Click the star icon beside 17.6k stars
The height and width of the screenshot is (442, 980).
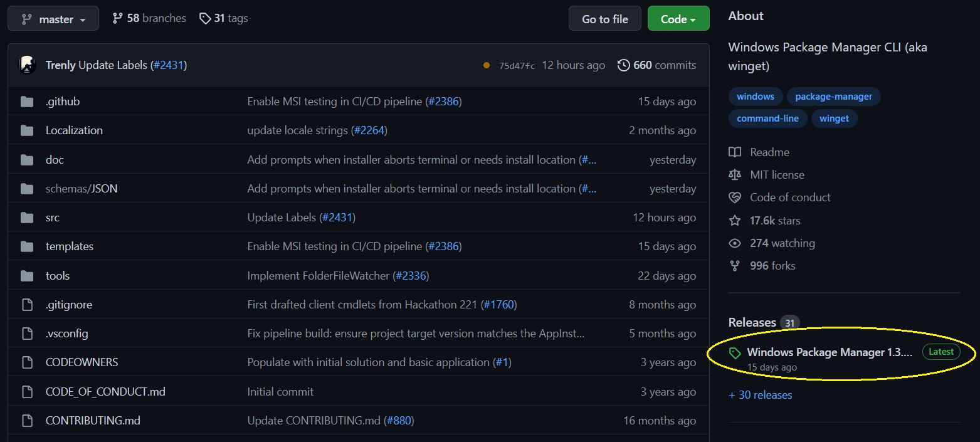point(735,221)
